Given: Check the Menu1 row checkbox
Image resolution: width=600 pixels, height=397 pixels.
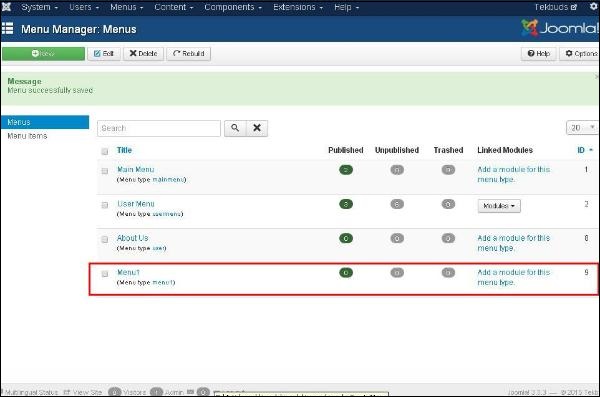Looking at the screenshot, I should click(104, 274).
